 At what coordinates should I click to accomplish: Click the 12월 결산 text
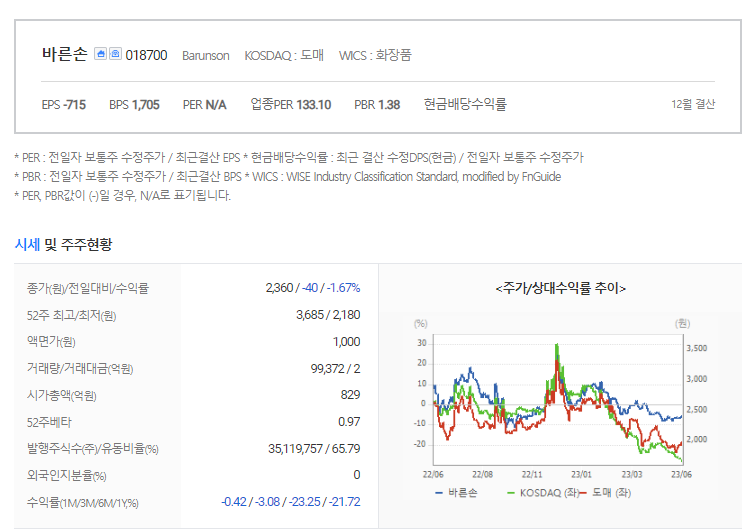pyautogui.click(x=693, y=104)
